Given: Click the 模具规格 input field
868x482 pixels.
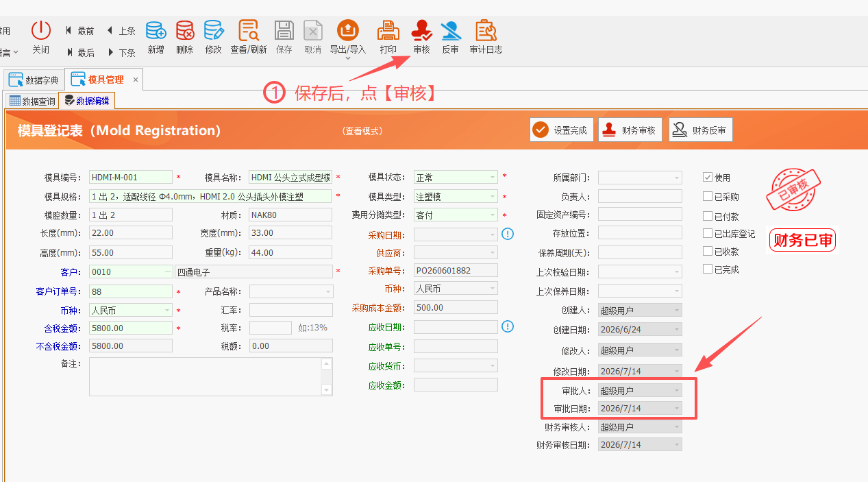Looking at the screenshot, I should 210,196.
